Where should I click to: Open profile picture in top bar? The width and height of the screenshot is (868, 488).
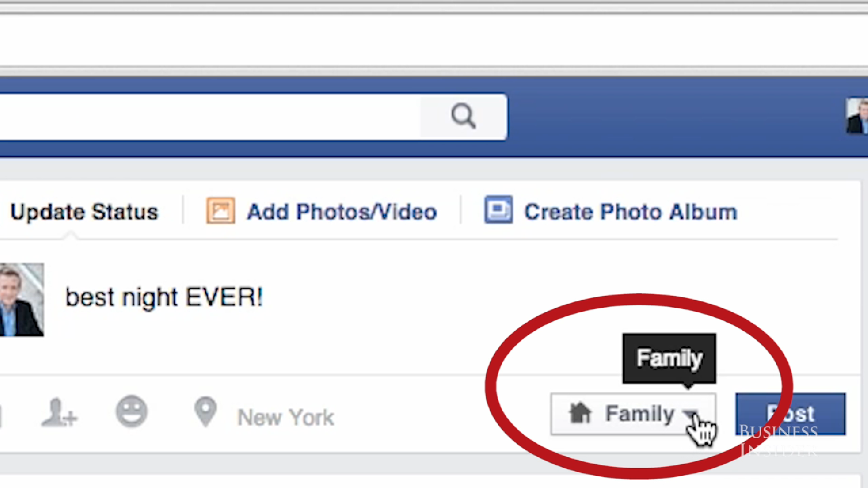click(857, 116)
